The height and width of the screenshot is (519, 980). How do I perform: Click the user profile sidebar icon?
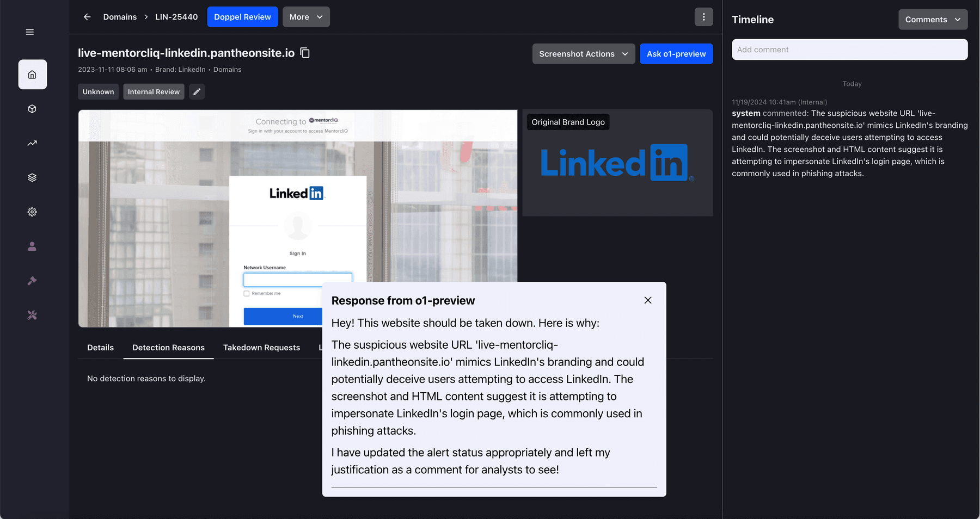pyautogui.click(x=32, y=246)
